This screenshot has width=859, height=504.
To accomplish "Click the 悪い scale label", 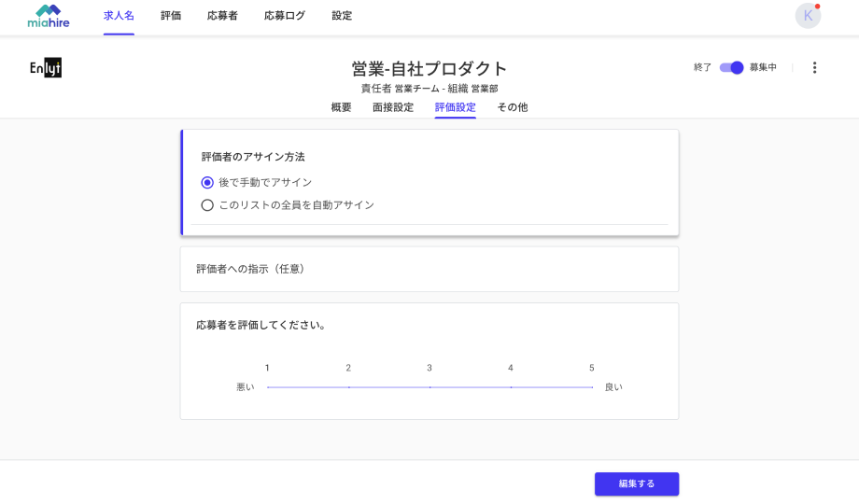I will pos(246,387).
